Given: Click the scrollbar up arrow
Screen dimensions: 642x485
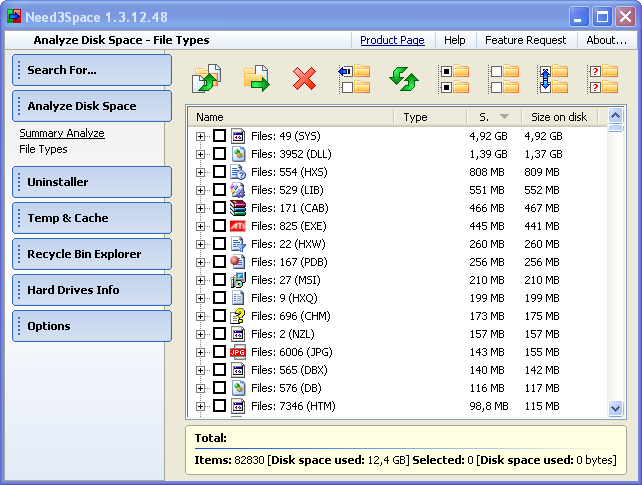Looking at the screenshot, I should point(615,116).
